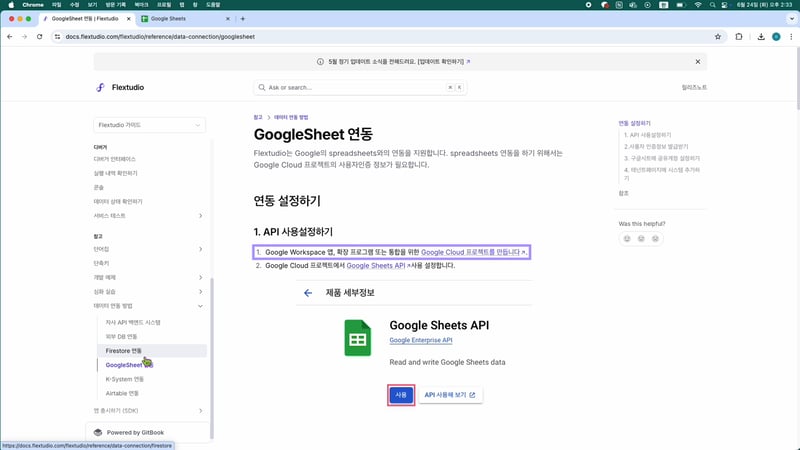This screenshot has width=800, height=450.
Task: Open the Chrome extensions menu
Action: coord(739,37)
